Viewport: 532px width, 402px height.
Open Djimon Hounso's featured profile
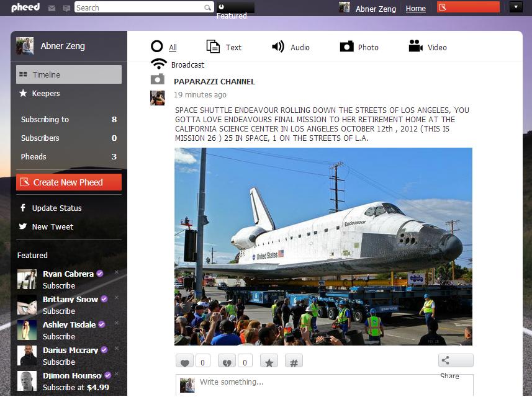[x=72, y=375]
